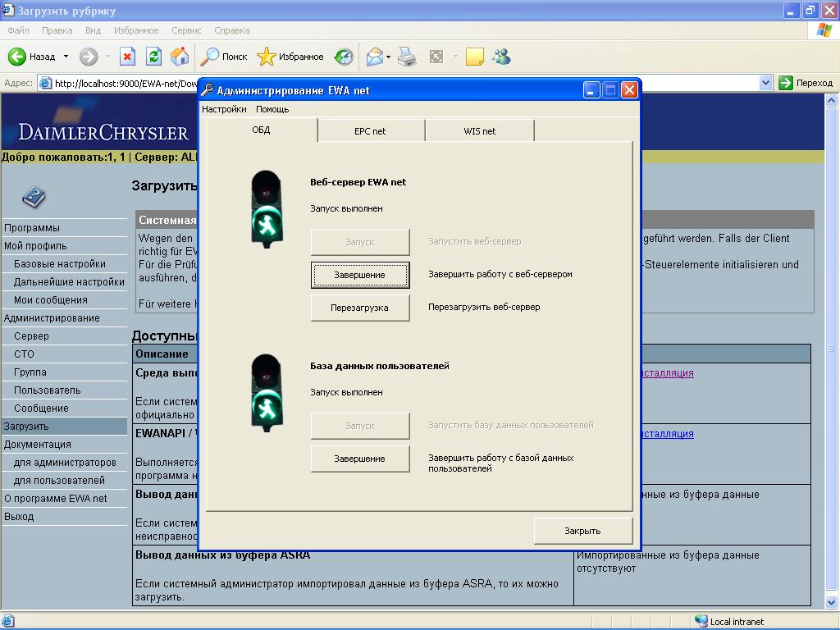Viewport: 840px width, 630px height.
Task: Click the key icon in dialog title bar
Action: (x=208, y=90)
